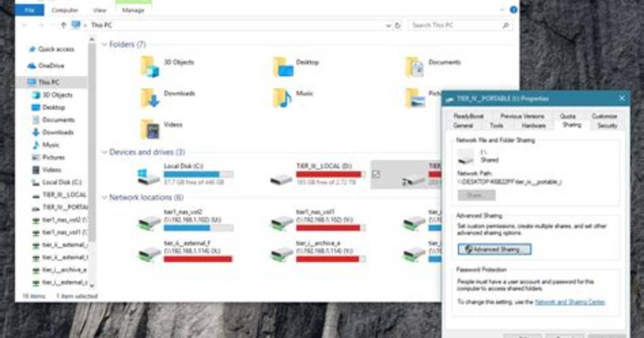Image resolution: width=644 pixels, height=338 pixels.
Task: Click OneDrive cloud icon in sidebar
Action: point(32,66)
